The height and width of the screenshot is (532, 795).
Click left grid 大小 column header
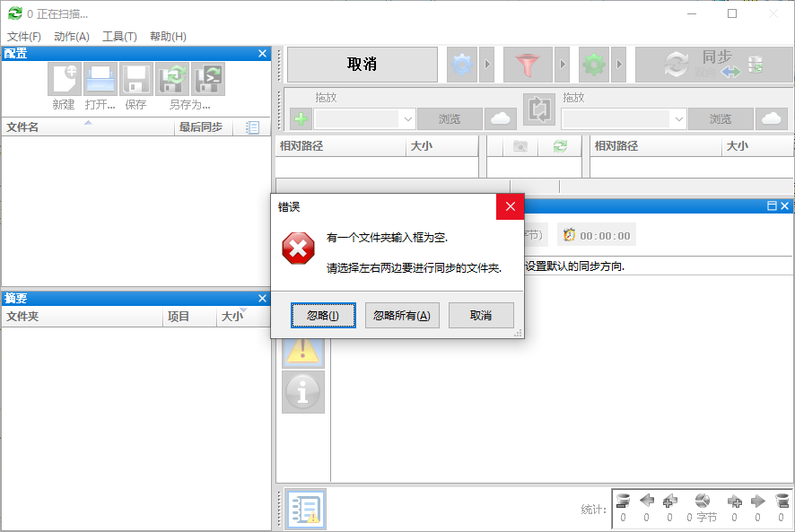point(441,146)
